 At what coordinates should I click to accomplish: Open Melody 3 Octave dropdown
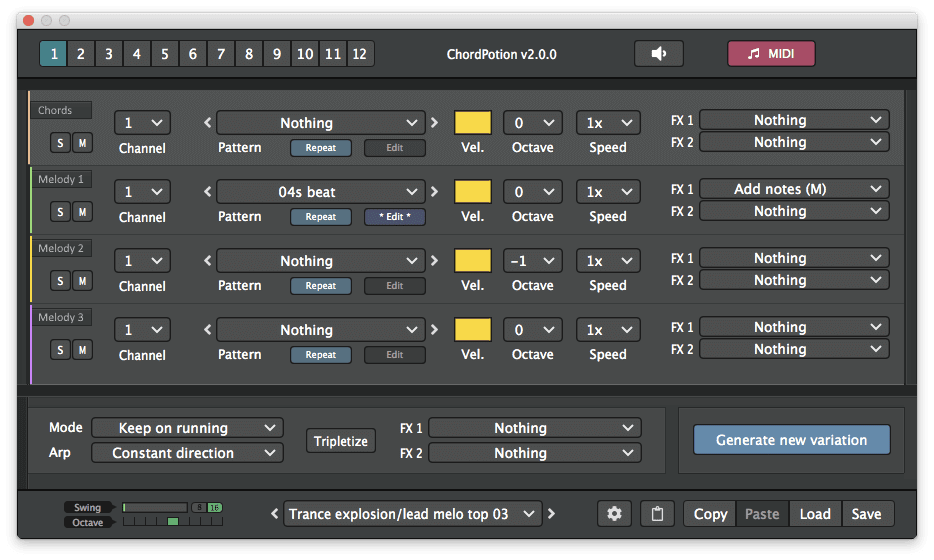[x=533, y=329]
